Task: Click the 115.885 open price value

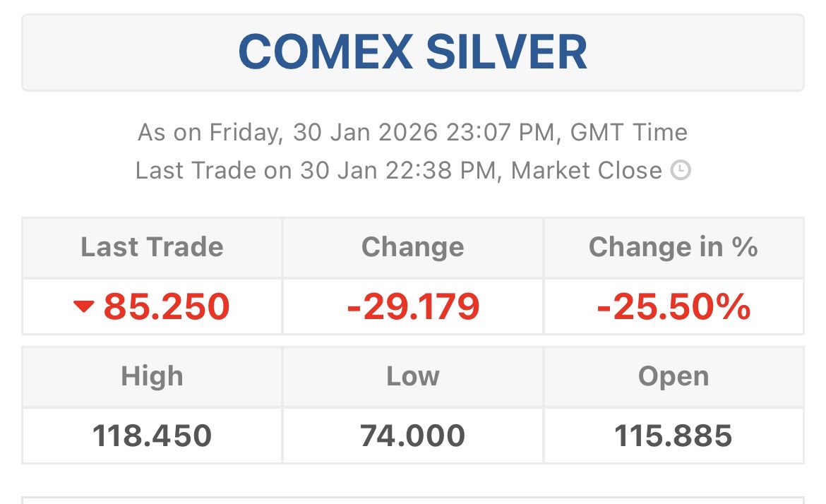Action: pos(674,436)
